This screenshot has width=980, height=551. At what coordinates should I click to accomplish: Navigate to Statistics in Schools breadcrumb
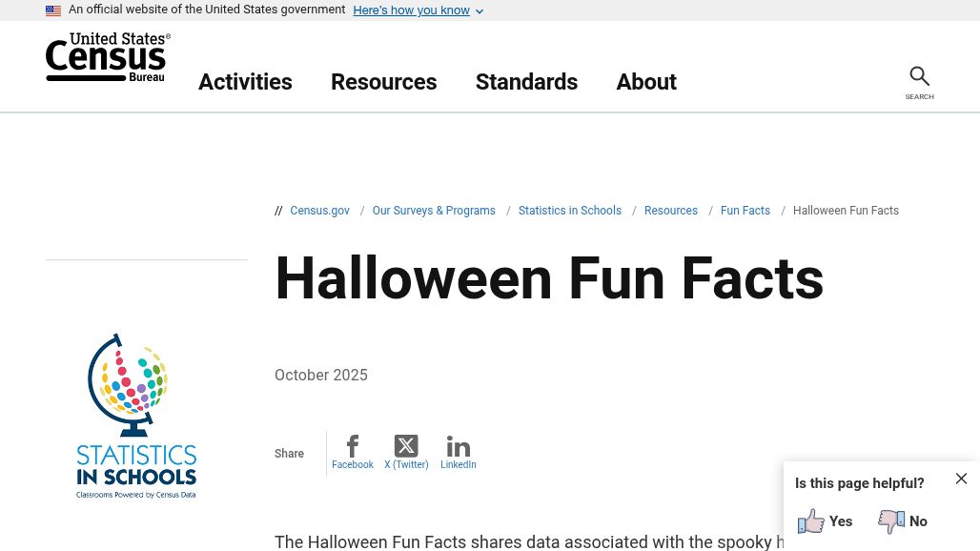tap(569, 211)
